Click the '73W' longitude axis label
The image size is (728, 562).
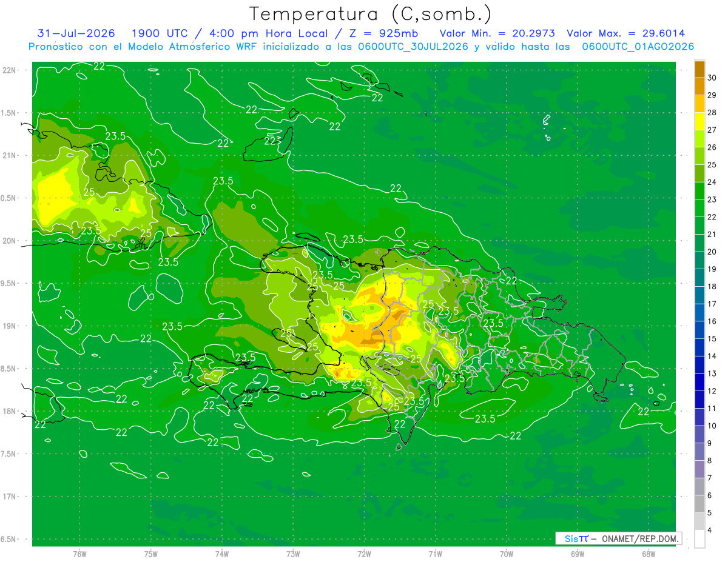pos(293,554)
